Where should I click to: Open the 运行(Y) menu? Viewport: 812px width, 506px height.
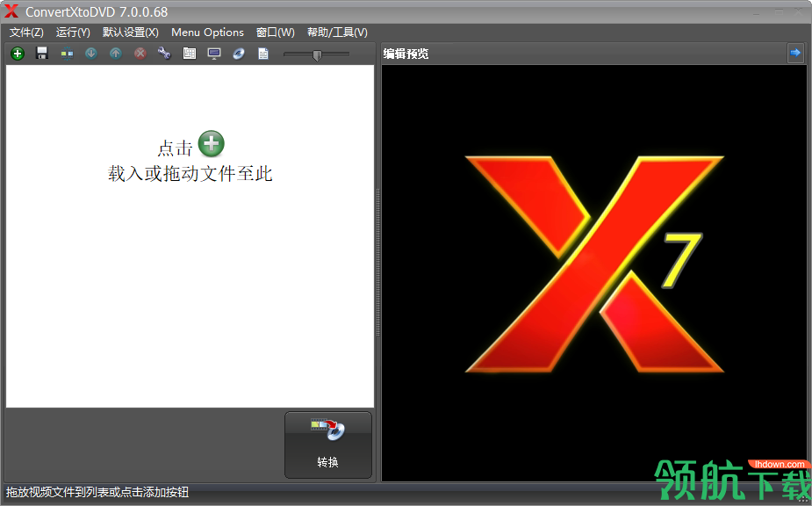point(73,33)
